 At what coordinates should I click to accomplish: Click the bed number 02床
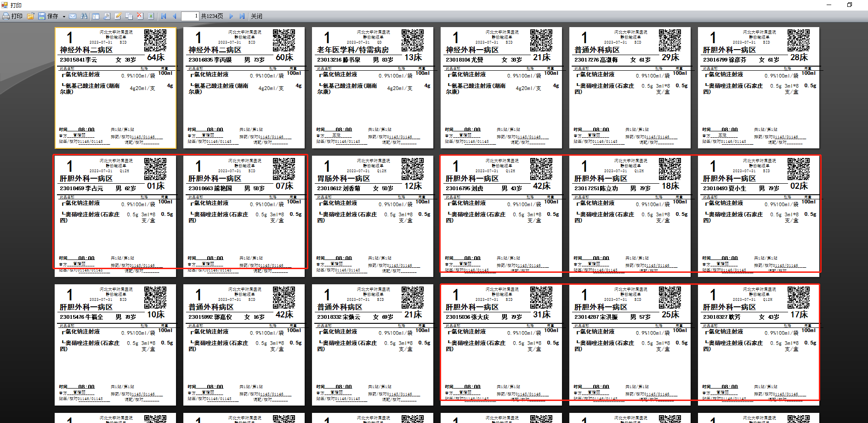pos(799,186)
